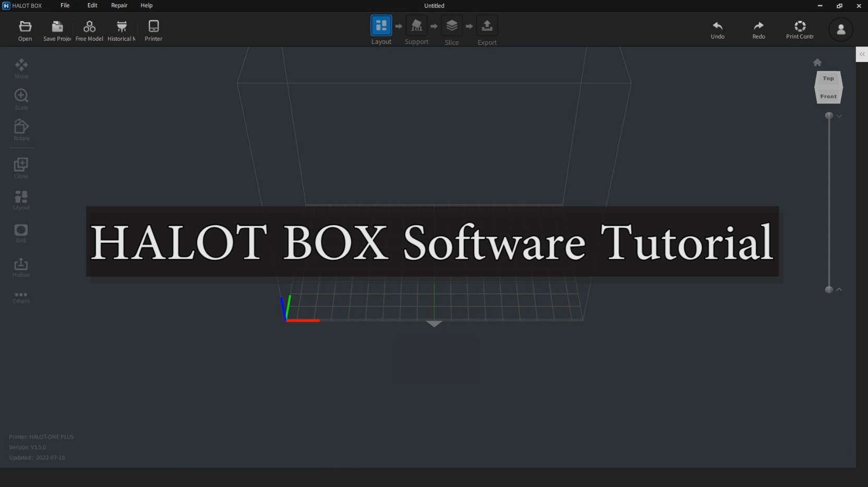Click the home view icon
This screenshot has height=487, width=868.
[x=817, y=62]
